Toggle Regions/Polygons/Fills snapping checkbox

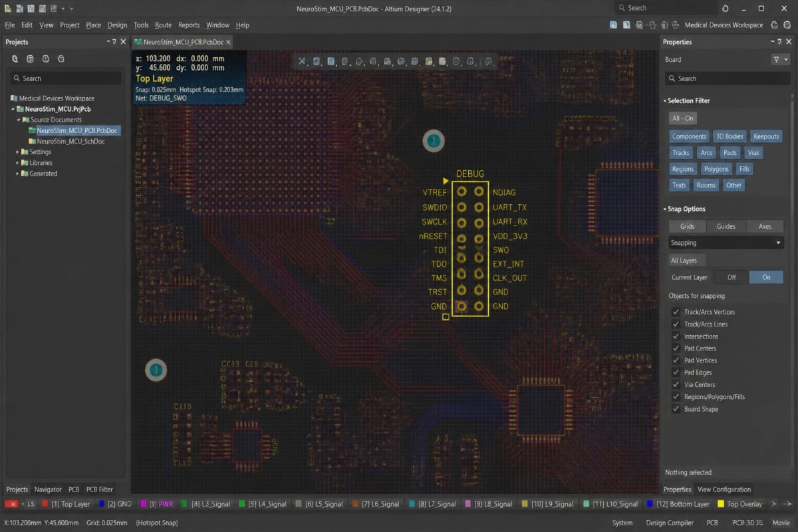pyautogui.click(x=676, y=397)
